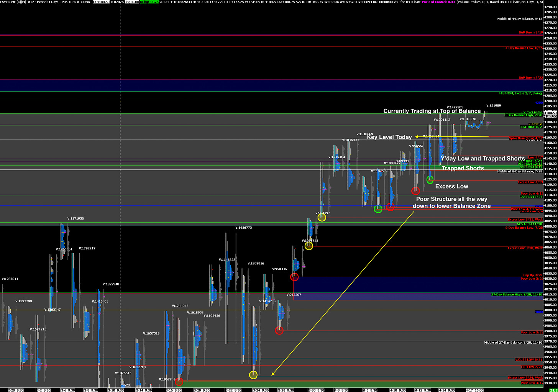Click the volume label V:151909
The width and height of the screenshot is (558, 392).
point(494,106)
